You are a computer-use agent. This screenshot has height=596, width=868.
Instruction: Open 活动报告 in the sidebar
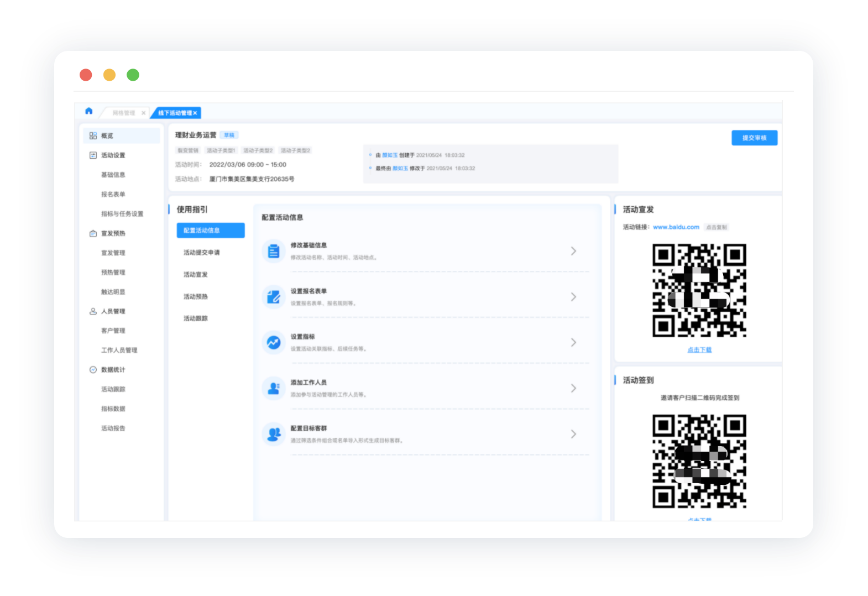click(x=113, y=428)
